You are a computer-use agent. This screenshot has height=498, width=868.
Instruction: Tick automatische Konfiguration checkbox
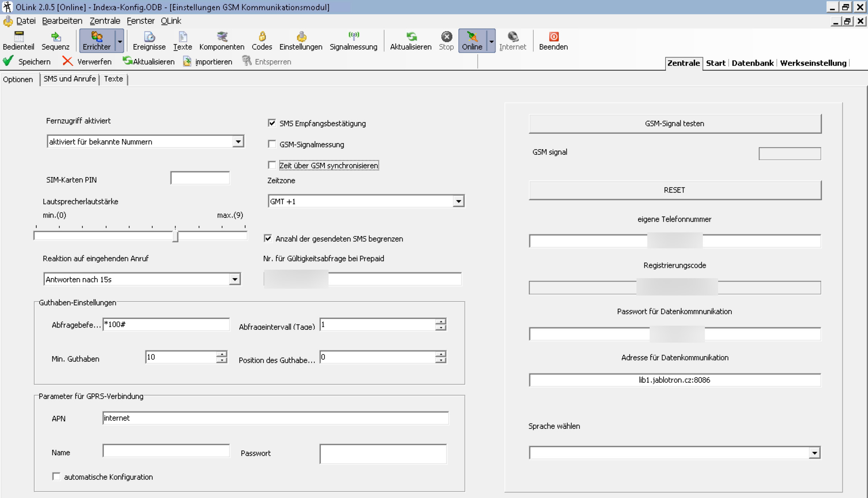pos(56,476)
